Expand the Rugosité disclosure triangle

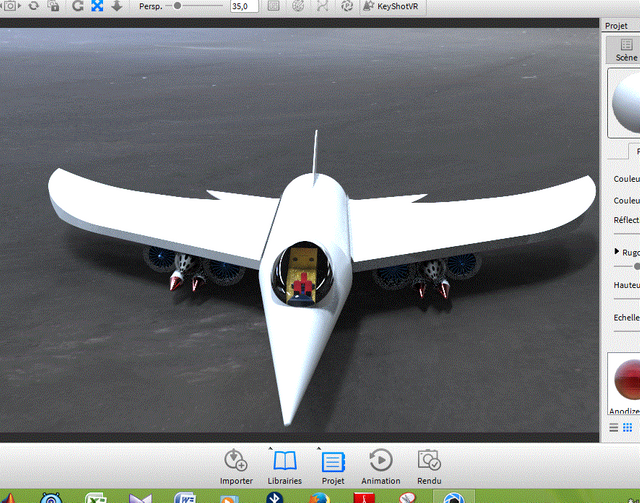616,251
